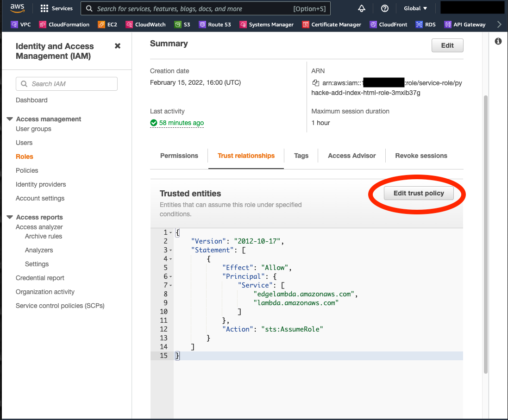Image resolution: width=508 pixels, height=420 pixels.
Task: Open the info panel icon
Action: [x=498, y=41]
